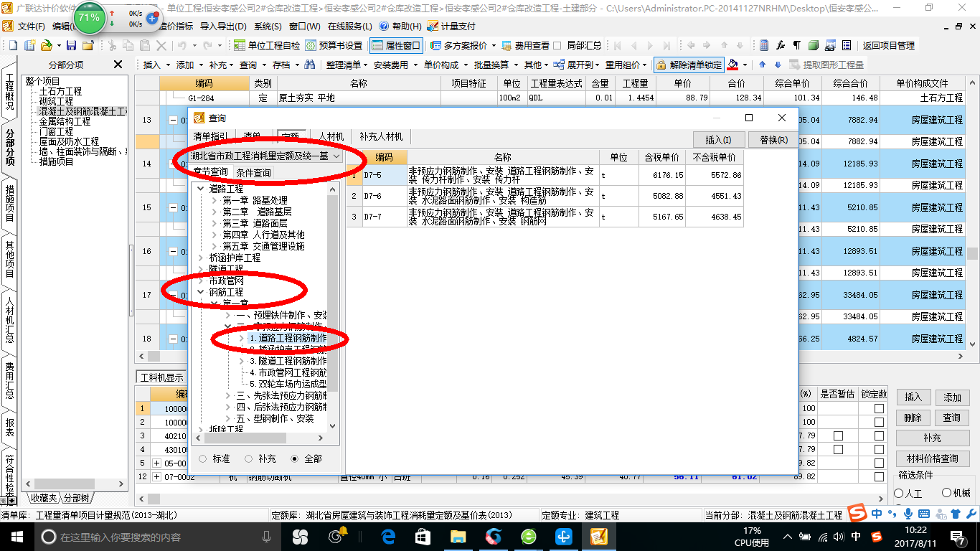Open the 导入导出(D) menu
The height and width of the screenshot is (551, 980).
pyautogui.click(x=222, y=26)
